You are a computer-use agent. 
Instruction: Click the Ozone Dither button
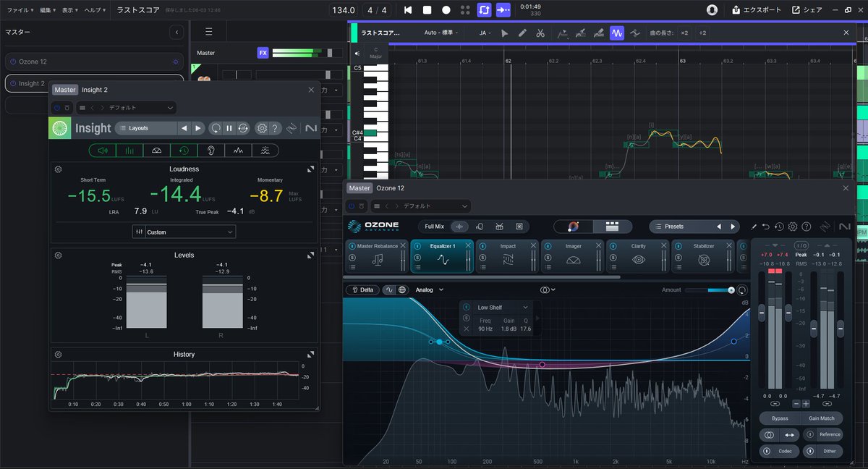(x=822, y=451)
